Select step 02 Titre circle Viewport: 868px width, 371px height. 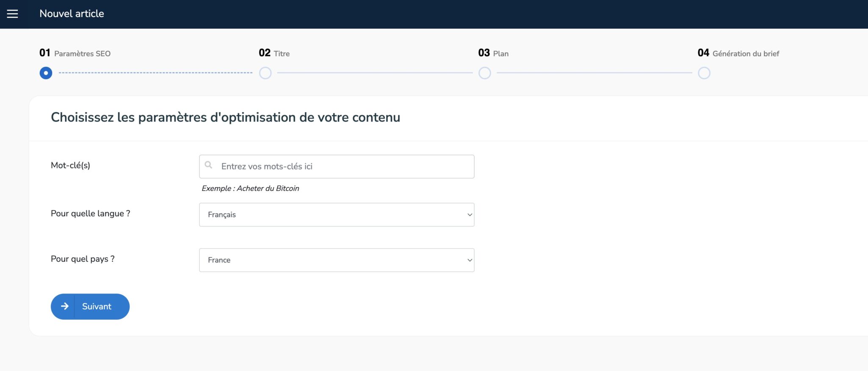[265, 73]
